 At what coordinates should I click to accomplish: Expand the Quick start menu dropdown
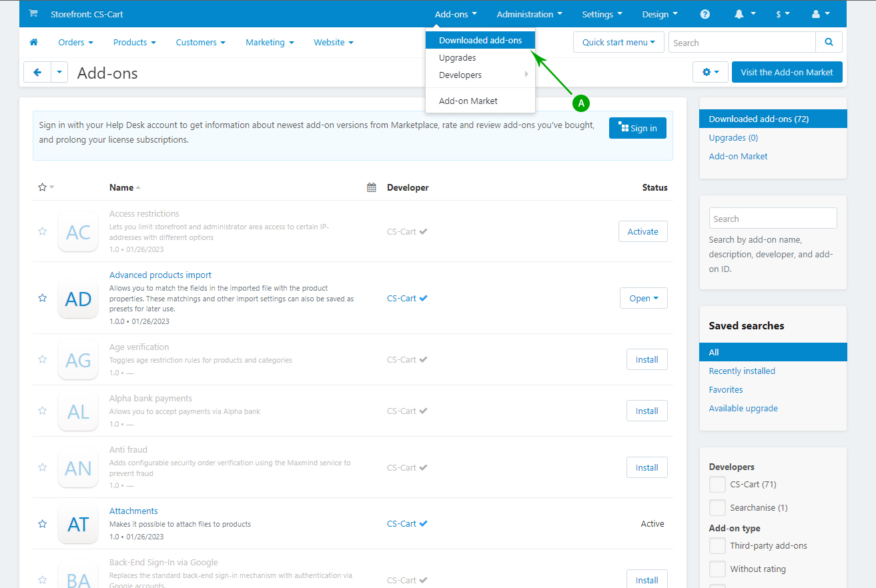618,42
